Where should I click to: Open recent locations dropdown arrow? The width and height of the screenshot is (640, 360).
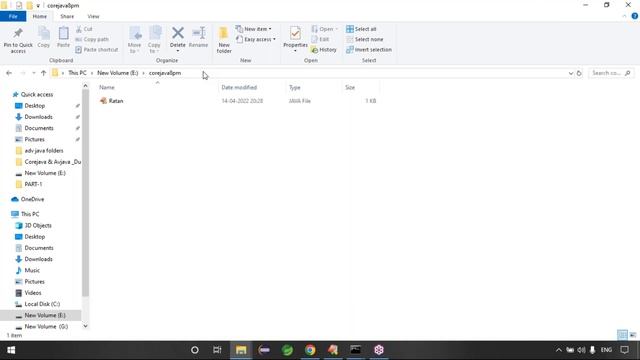click(33, 73)
